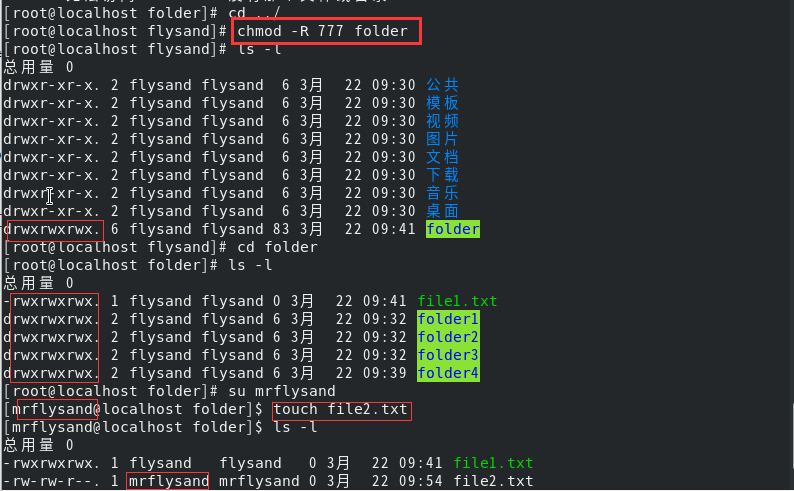Click the touch file2.txt command text
This screenshot has width=794, height=491.
click(341, 410)
